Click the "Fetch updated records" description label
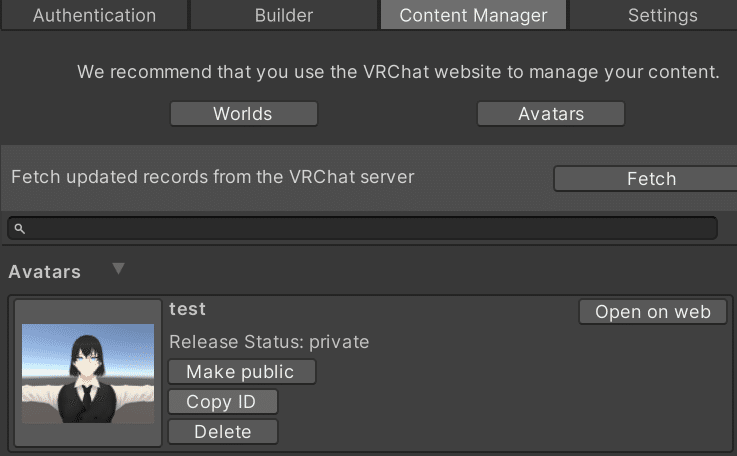737x456 pixels. tap(212, 177)
